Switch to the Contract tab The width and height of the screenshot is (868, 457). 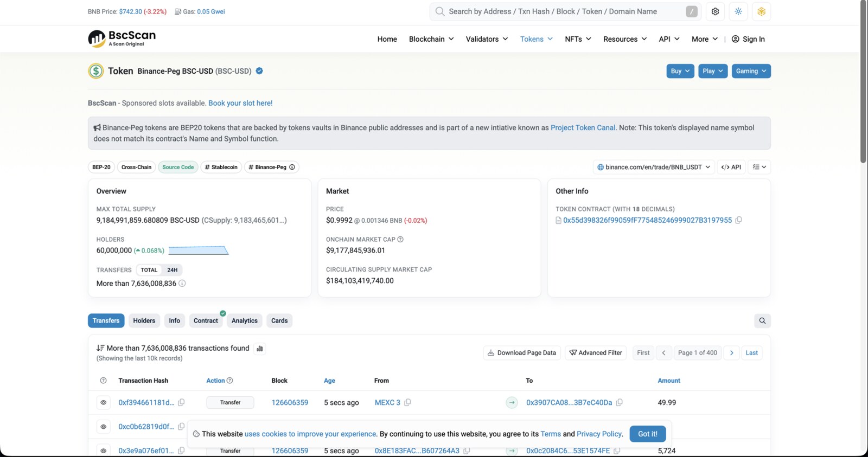tap(206, 320)
